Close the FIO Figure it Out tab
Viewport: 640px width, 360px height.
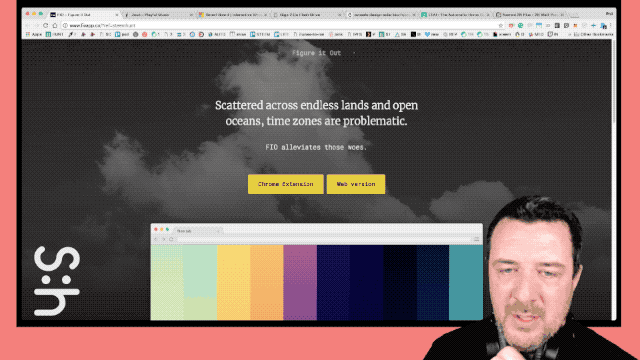[x=117, y=15]
